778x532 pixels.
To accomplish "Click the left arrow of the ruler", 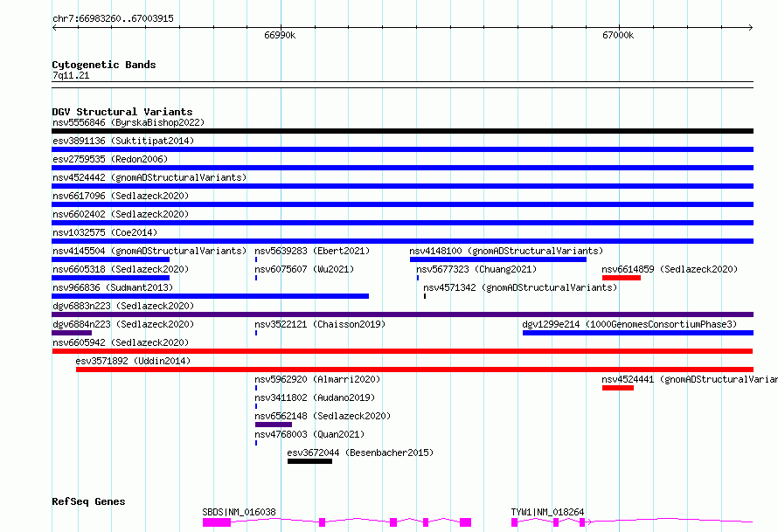I will coord(54,27).
